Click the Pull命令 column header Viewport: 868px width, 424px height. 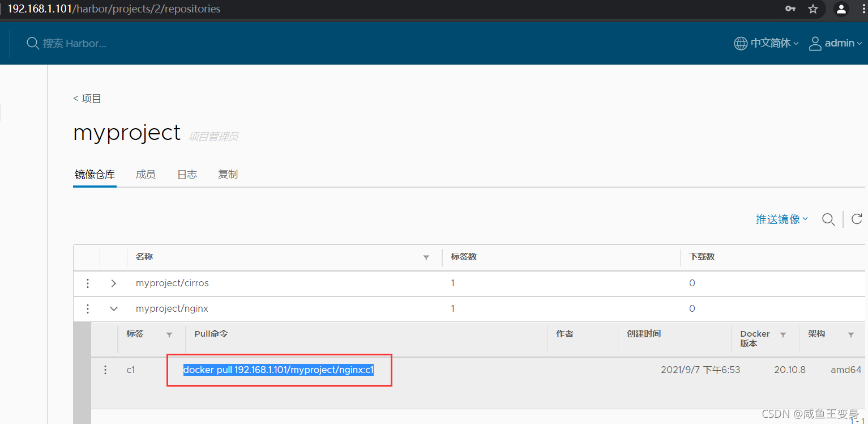click(211, 334)
